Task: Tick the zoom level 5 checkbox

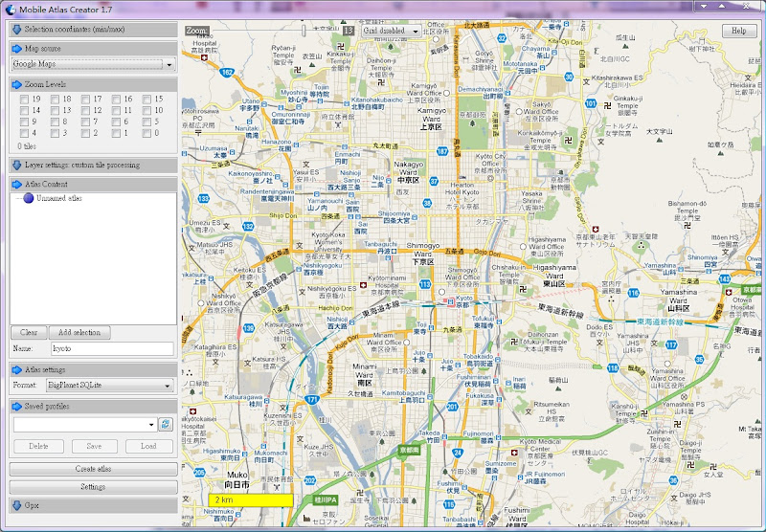Action: [146, 122]
